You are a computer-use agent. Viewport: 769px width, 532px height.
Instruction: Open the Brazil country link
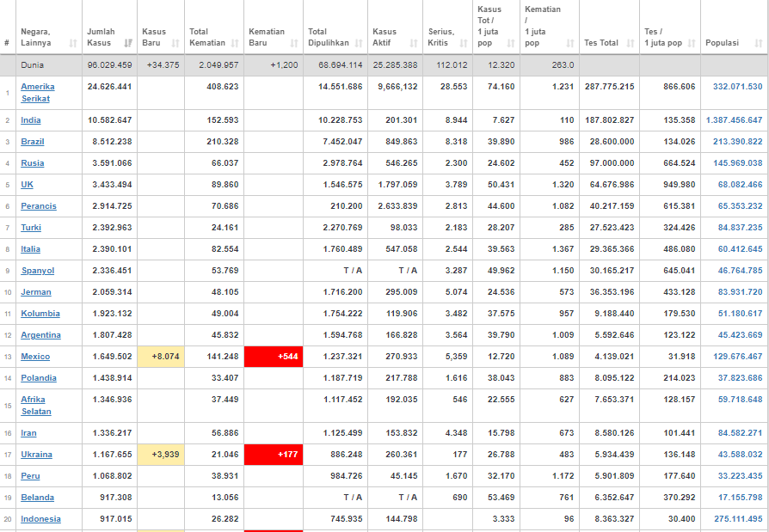coord(33,142)
